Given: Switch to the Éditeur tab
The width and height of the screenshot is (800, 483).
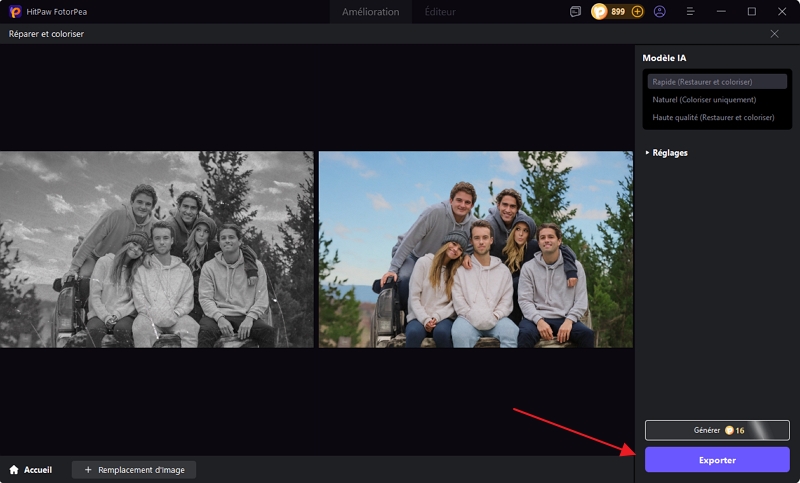Looking at the screenshot, I should [x=440, y=12].
